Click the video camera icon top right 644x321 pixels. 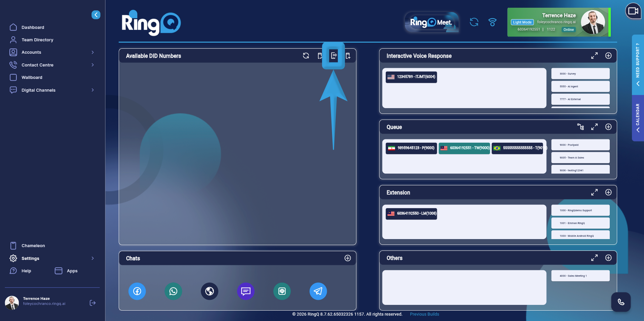point(633,11)
